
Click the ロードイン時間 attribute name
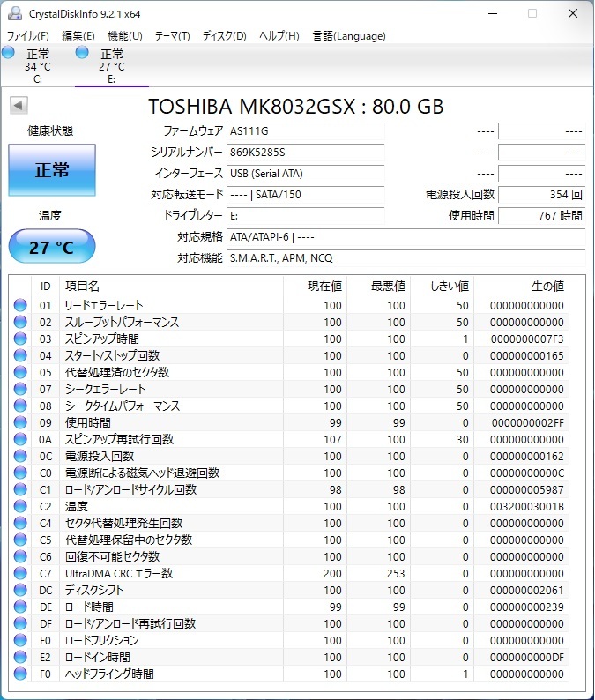pyautogui.click(x=97, y=657)
